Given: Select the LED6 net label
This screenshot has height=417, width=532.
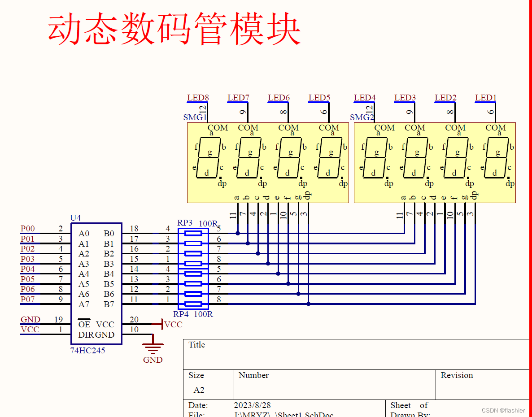Looking at the screenshot, I should click(279, 98).
